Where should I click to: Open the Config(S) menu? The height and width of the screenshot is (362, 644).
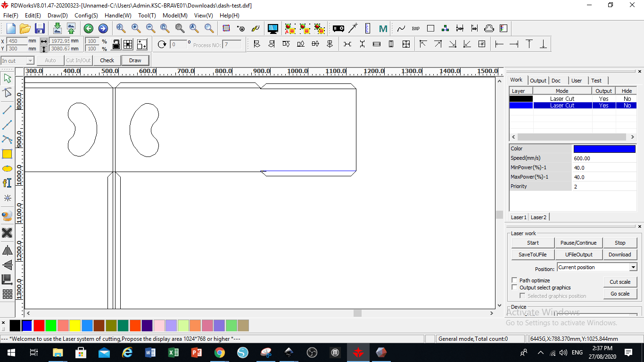pos(86,16)
